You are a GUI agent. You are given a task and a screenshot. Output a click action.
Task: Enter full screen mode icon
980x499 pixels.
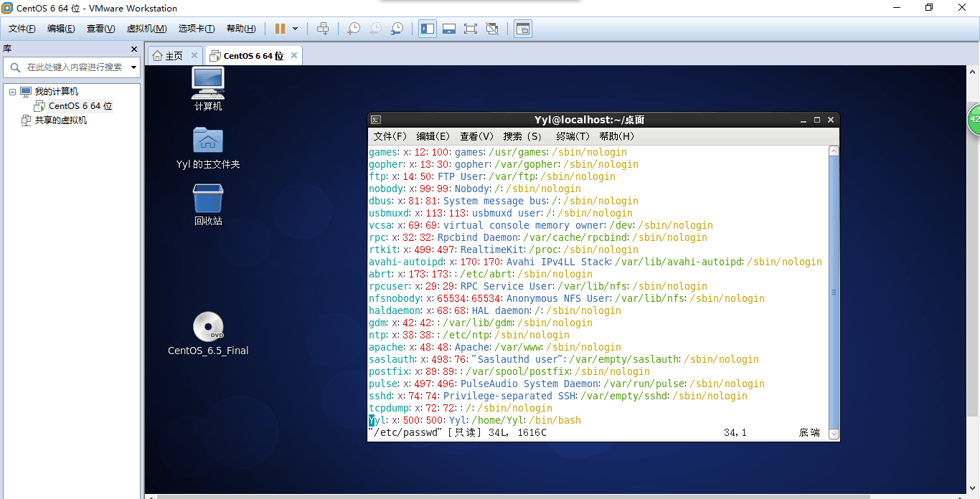(471, 29)
